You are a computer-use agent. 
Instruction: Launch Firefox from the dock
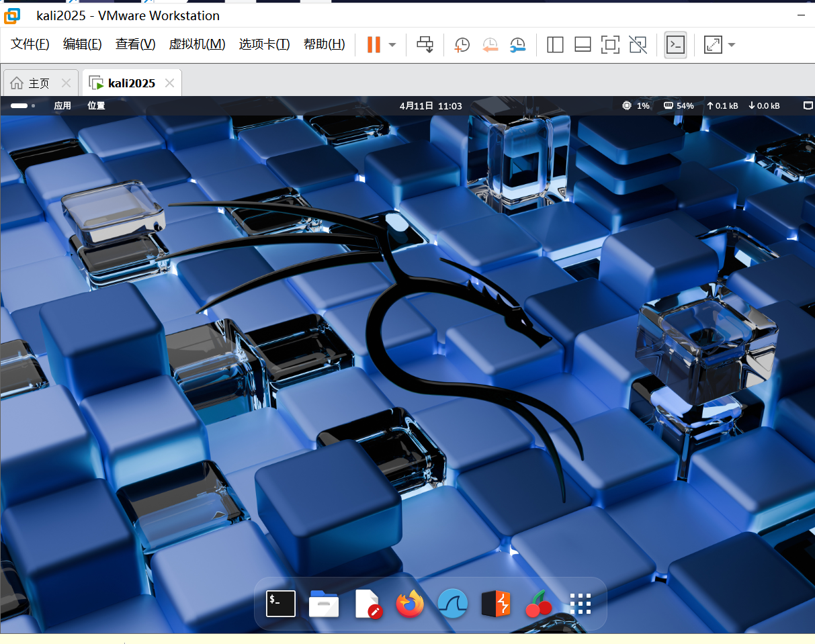click(x=410, y=604)
